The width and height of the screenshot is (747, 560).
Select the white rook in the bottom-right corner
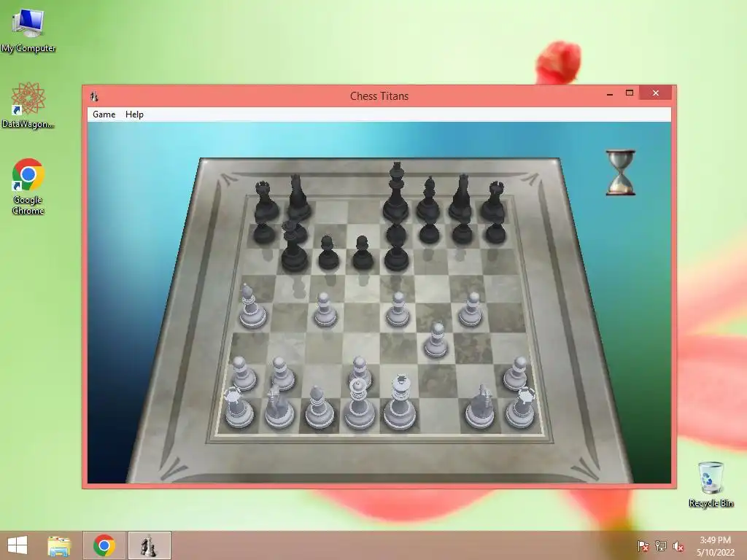(520, 408)
